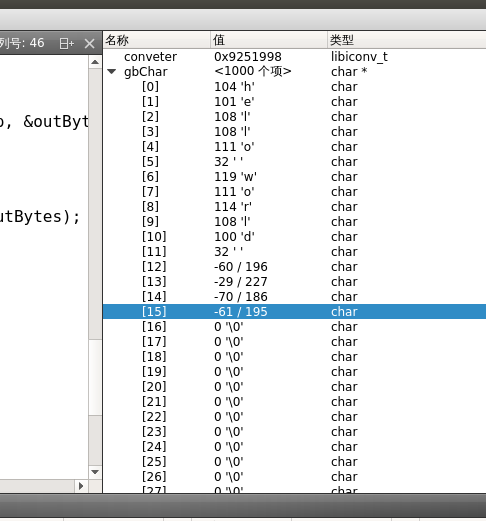This screenshot has width=486, height=521.
Task: Click the horizontal scroll right arrow
Action: click(81, 486)
